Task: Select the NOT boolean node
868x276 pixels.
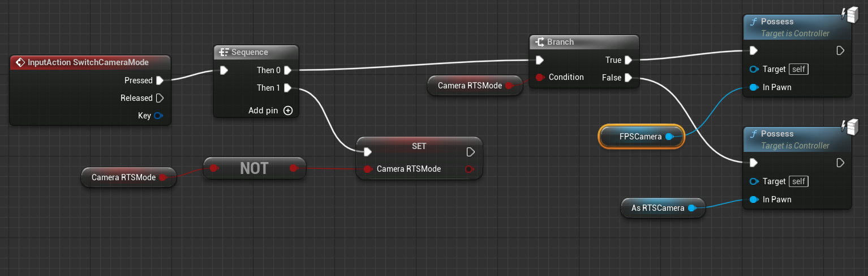Action: [x=254, y=168]
